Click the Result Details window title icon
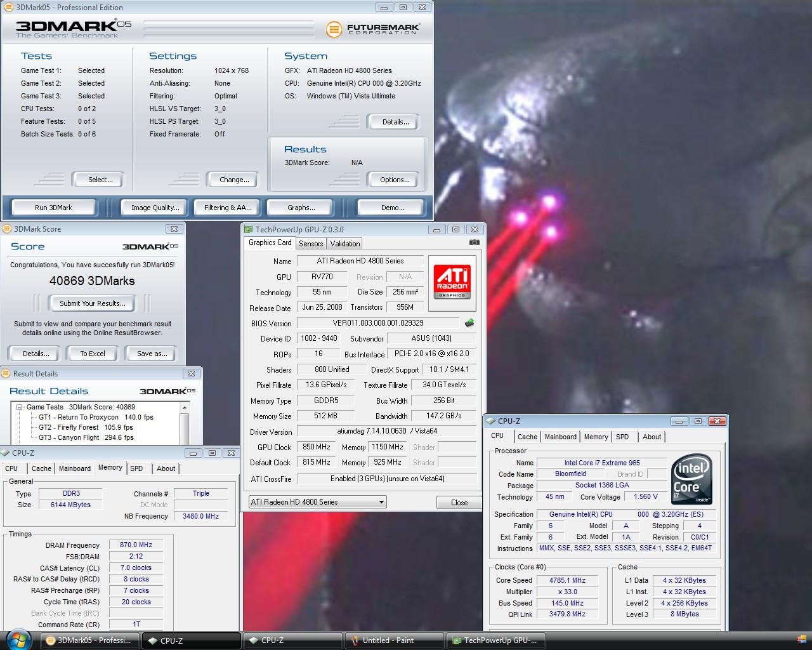Image resolution: width=812 pixels, height=650 pixels. point(6,374)
